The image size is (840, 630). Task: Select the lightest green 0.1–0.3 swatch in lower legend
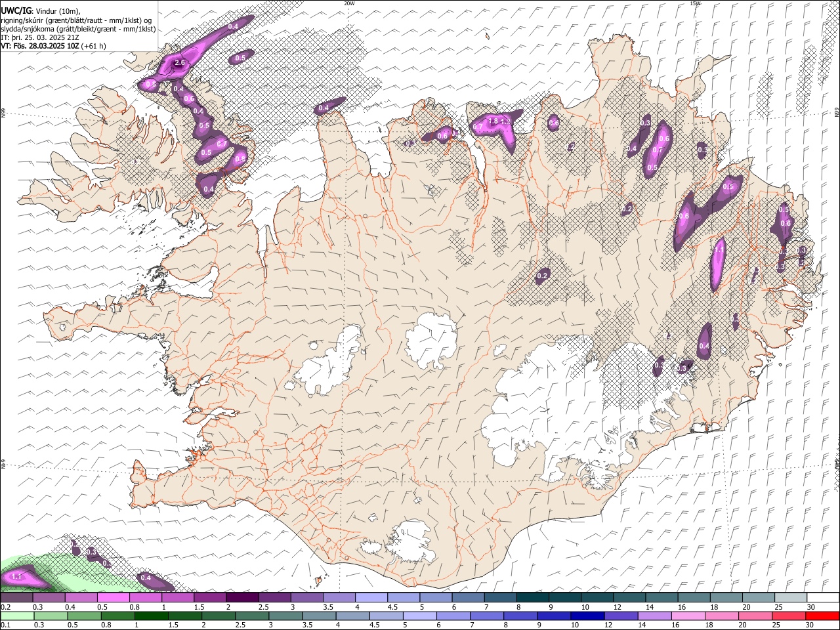pos(17,616)
